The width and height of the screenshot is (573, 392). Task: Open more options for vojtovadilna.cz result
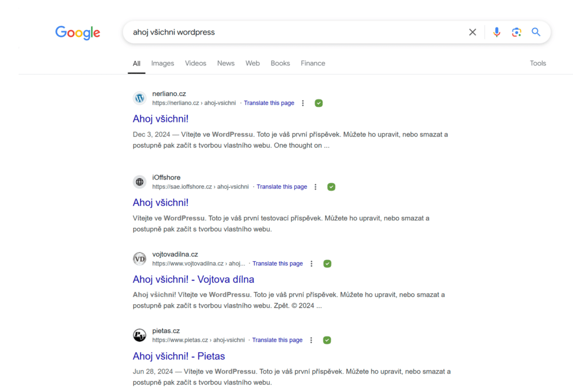click(x=311, y=263)
